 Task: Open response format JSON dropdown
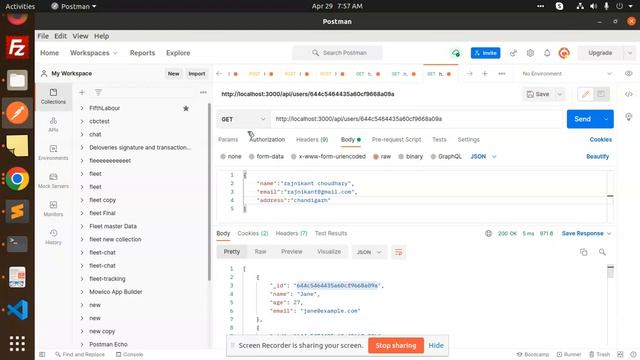[369, 252]
